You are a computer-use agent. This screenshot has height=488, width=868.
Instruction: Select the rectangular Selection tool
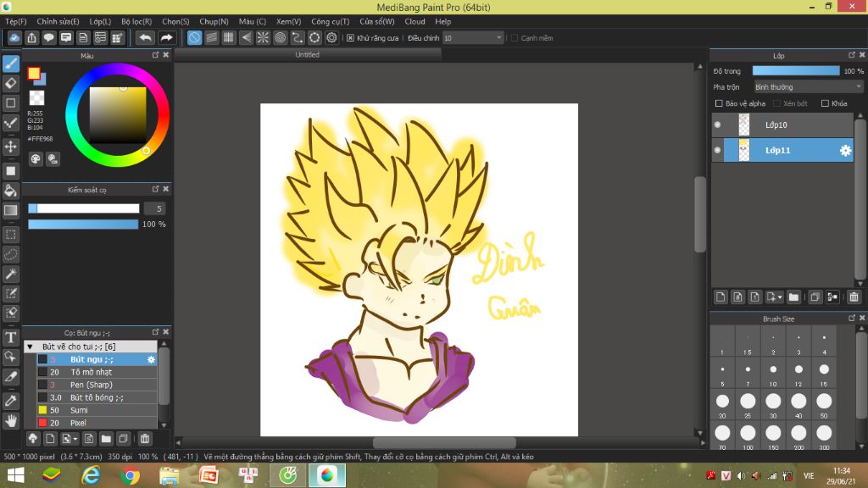pyautogui.click(x=11, y=235)
